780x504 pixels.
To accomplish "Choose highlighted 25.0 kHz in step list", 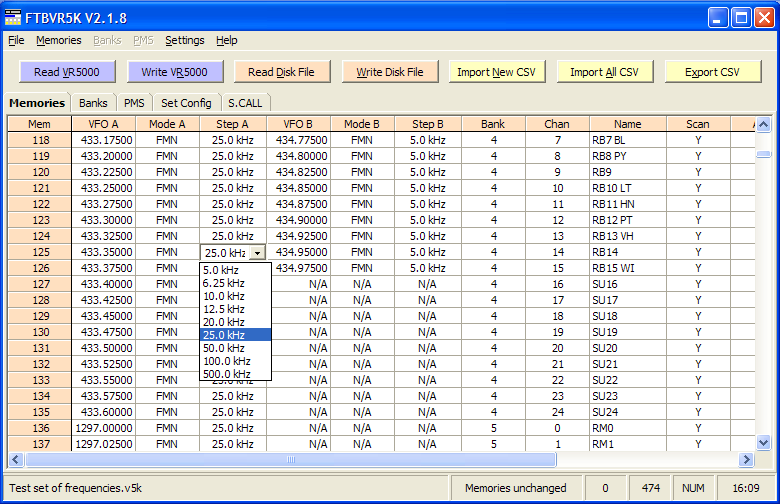I will coord(235,335).
